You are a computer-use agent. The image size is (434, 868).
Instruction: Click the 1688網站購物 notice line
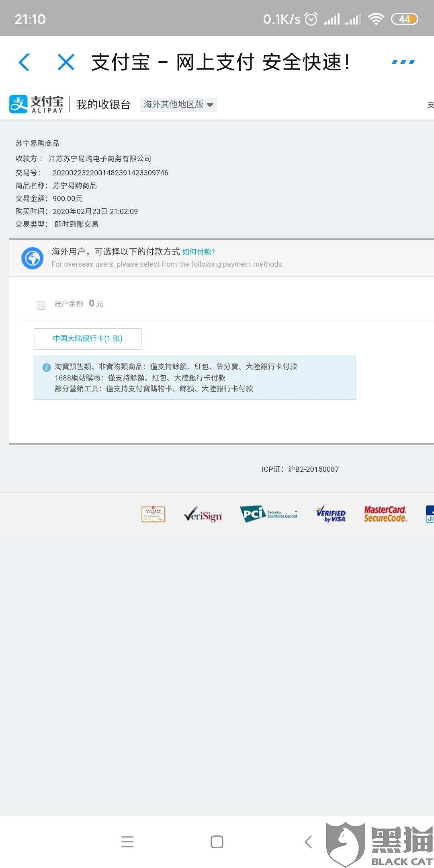[140, 378]
